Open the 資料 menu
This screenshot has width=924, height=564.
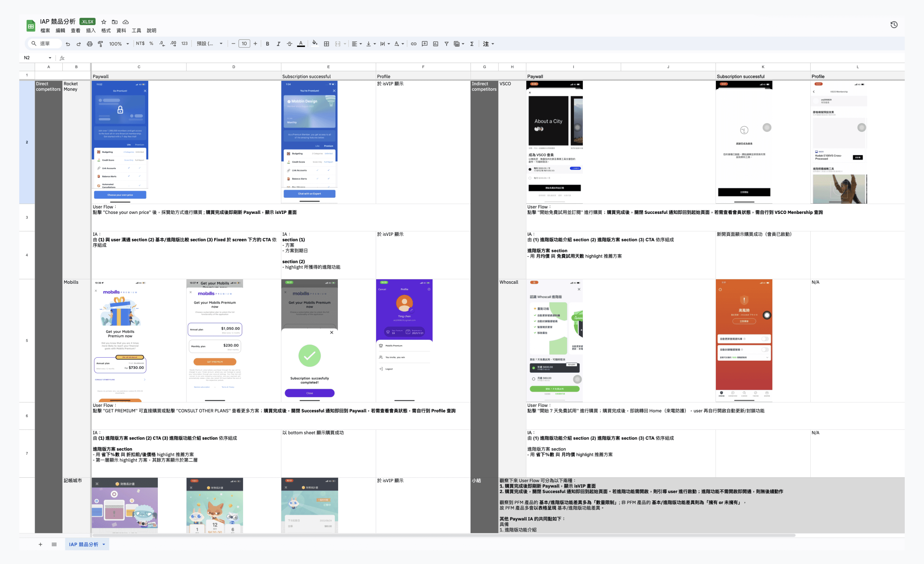click(x=121, y=31)
